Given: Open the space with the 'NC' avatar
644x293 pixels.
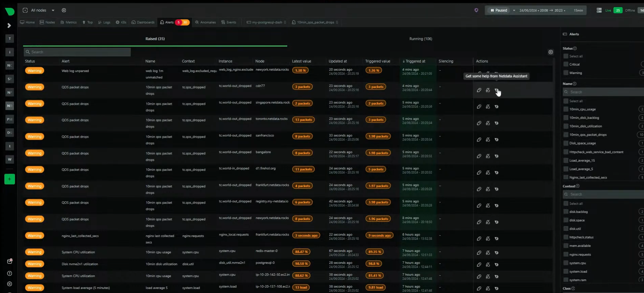Looking at the screenshot, I should point(10,65).
